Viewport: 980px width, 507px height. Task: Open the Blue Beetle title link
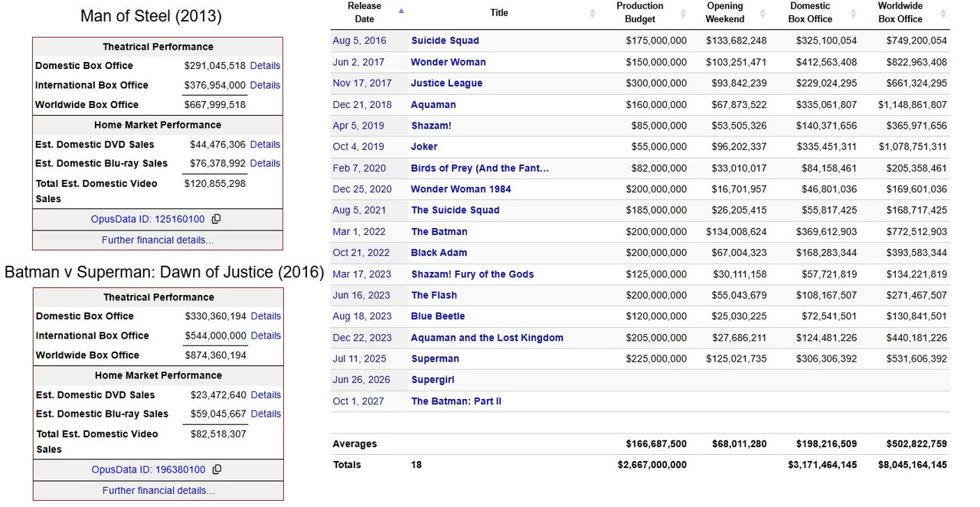point(438,316)
